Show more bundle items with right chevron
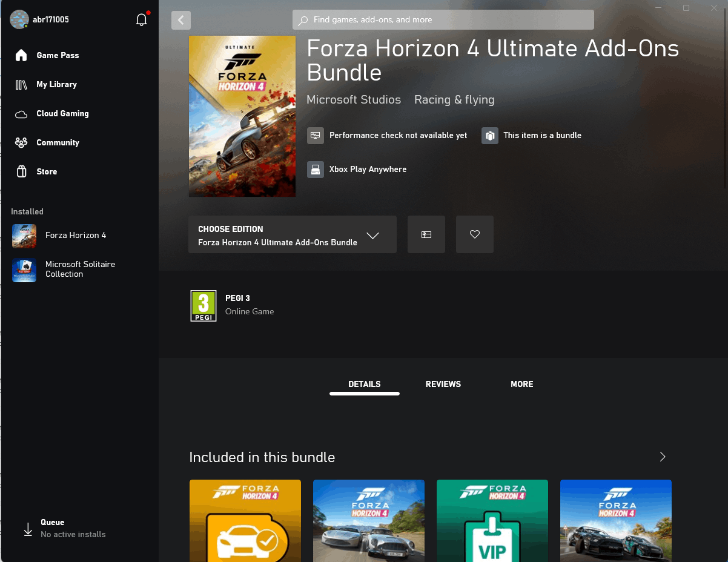Screen dimensions: 728x562 663,457
